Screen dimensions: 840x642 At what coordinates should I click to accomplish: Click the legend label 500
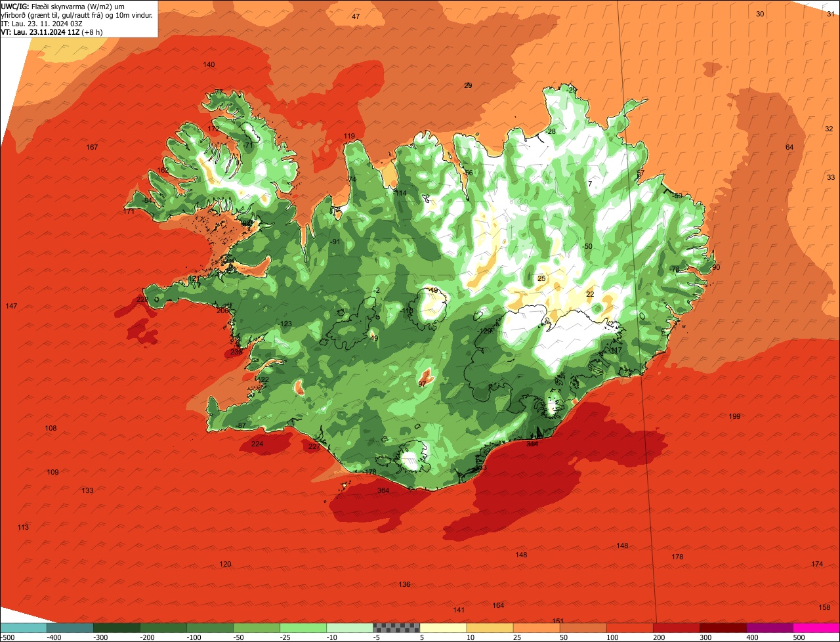799,637
